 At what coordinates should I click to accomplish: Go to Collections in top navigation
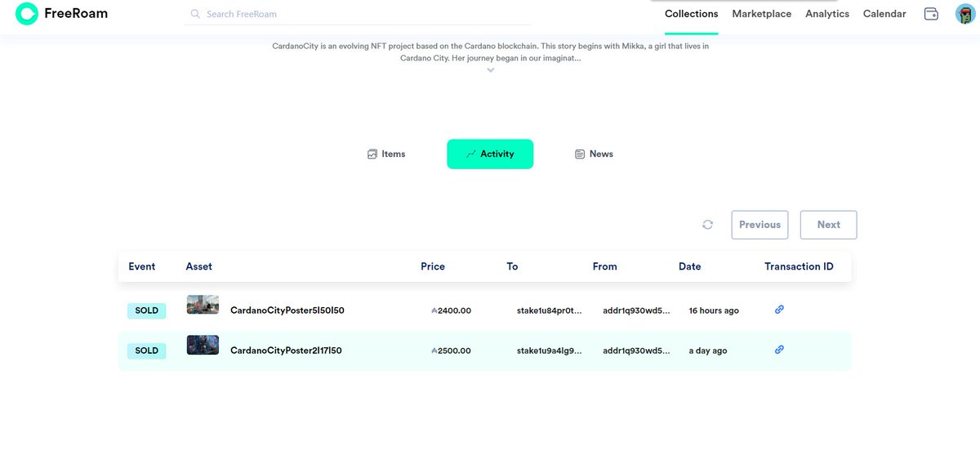pos(692,14)
